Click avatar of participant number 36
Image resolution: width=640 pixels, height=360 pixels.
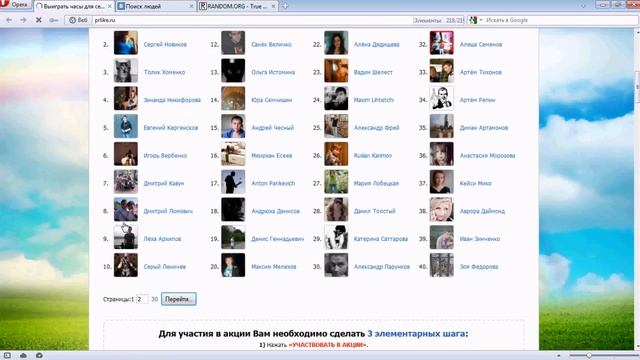coord(441,154)
